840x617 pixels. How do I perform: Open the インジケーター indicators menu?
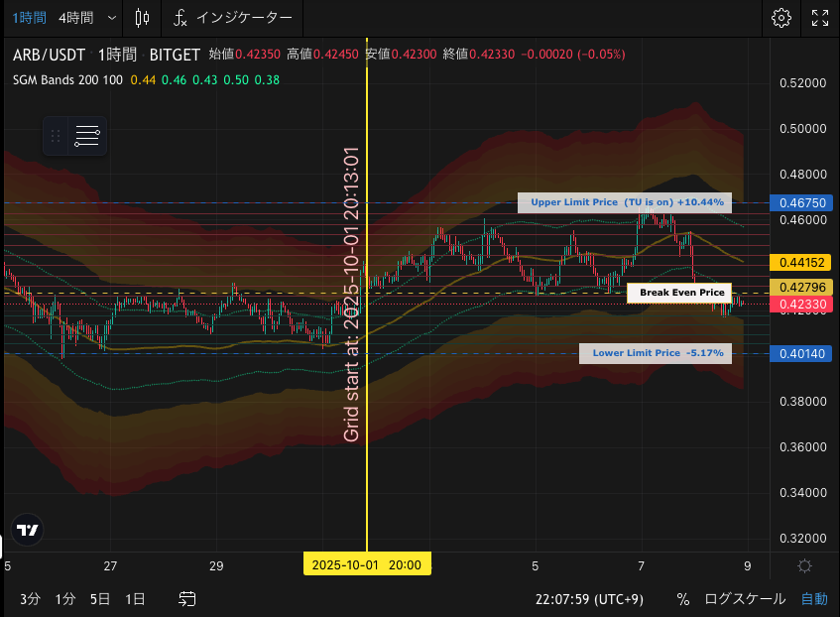tap(232, 18)
